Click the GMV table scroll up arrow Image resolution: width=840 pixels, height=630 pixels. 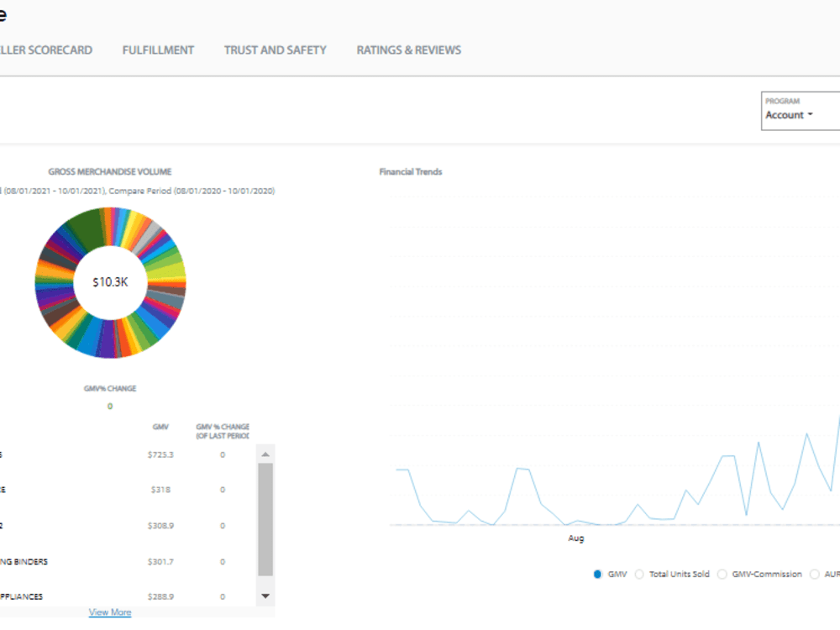coord(265,454)
